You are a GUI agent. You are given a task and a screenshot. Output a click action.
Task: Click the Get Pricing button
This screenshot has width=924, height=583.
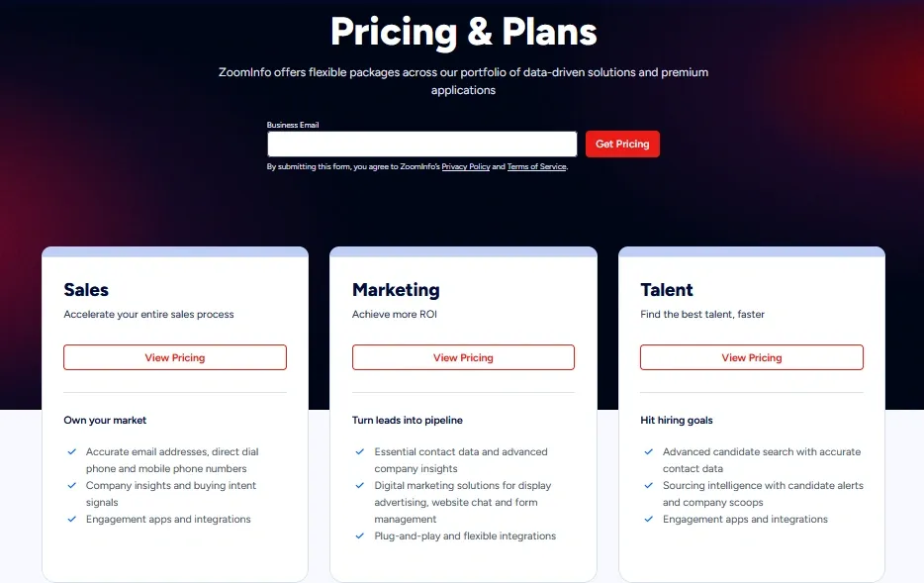[x=622, y=145]
